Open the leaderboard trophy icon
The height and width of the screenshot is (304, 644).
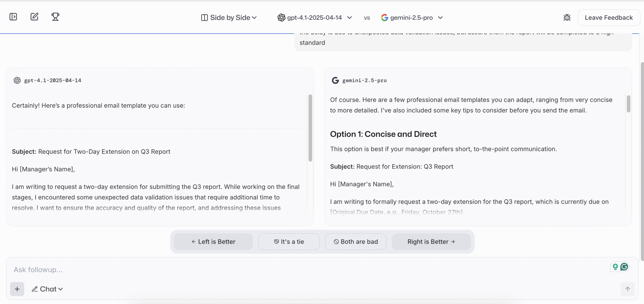coord(55,17)
